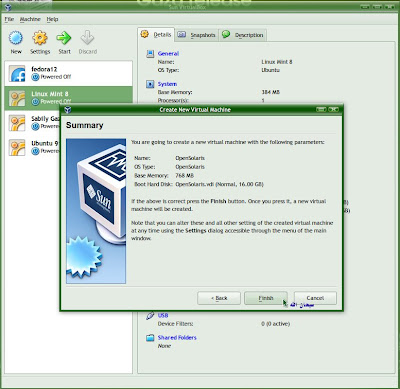
Task: Click the Shared Folders icon
Action: (x=150, y=338)
